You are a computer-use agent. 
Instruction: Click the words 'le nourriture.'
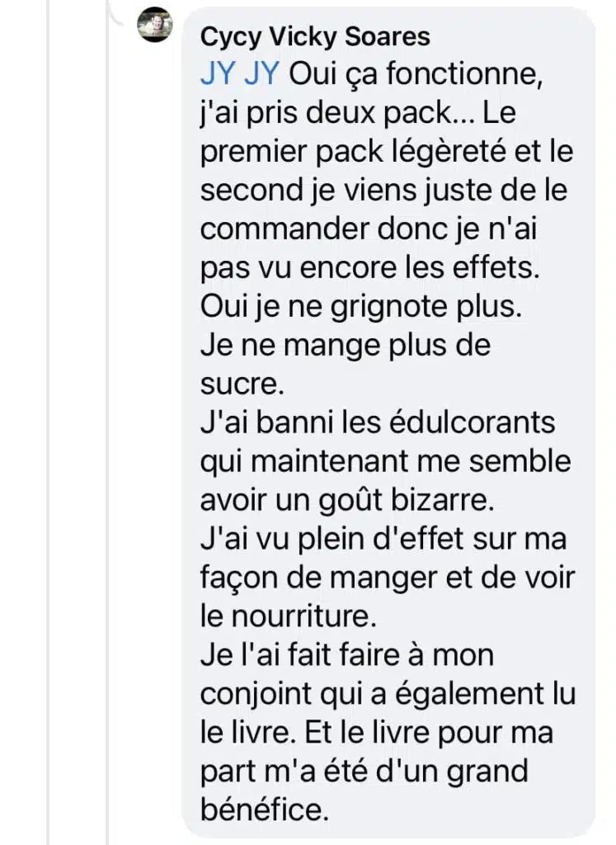tap(288, 616)
